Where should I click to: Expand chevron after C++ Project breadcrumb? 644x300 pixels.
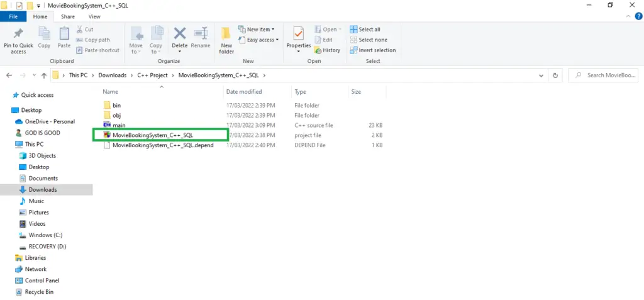click(173, 75)
